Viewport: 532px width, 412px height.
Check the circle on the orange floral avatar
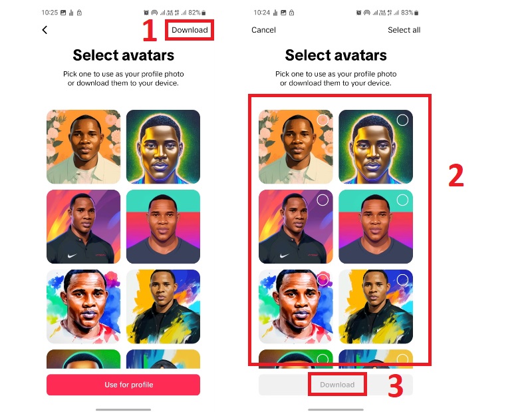(x=323, y=120)
